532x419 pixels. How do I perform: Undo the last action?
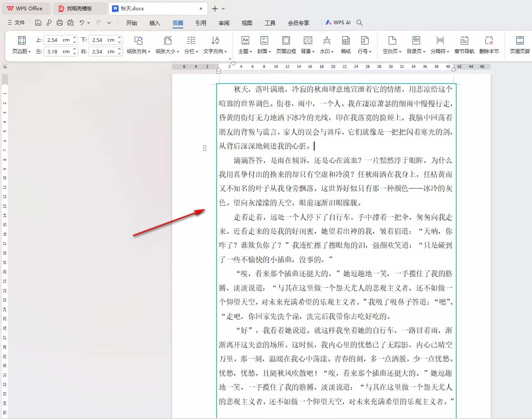pyautogui.click(x=82, y=23)
